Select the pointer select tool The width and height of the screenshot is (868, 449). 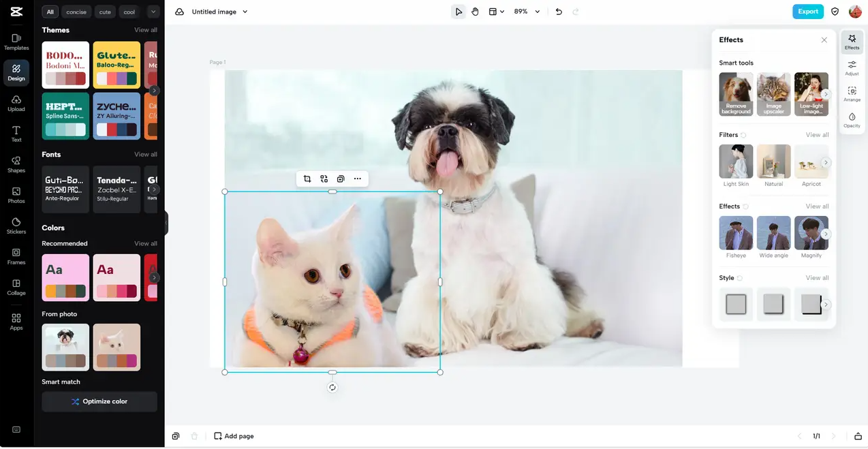459,12
